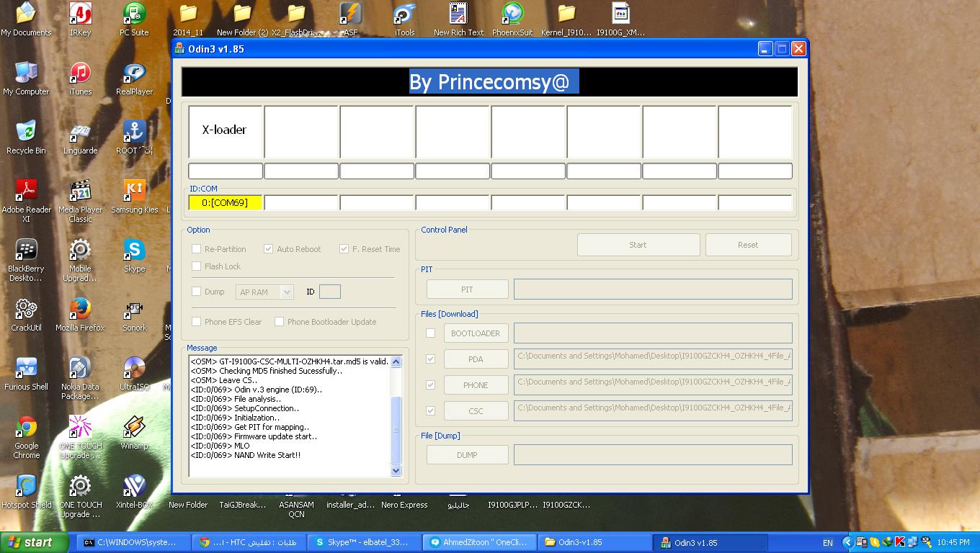Open Mozilla Firefox desktop icon

coord(80,315)
